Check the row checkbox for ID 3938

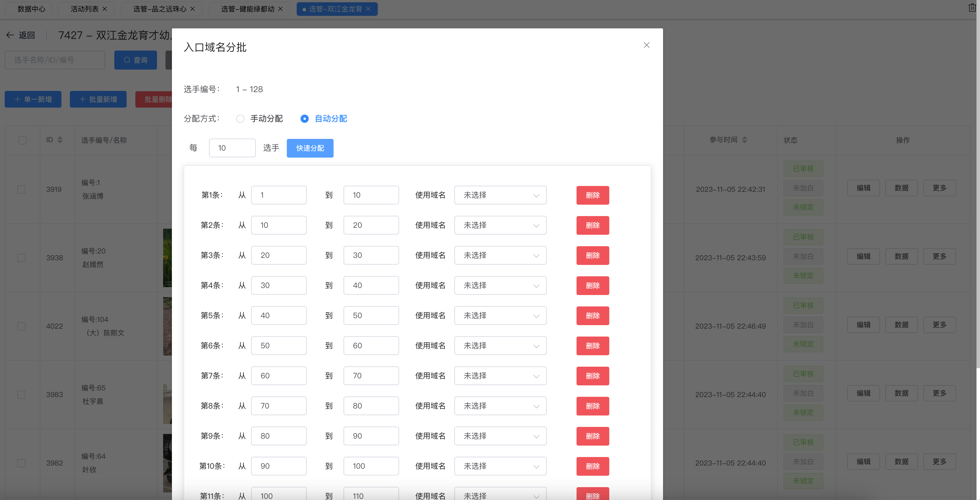[21, 258]
